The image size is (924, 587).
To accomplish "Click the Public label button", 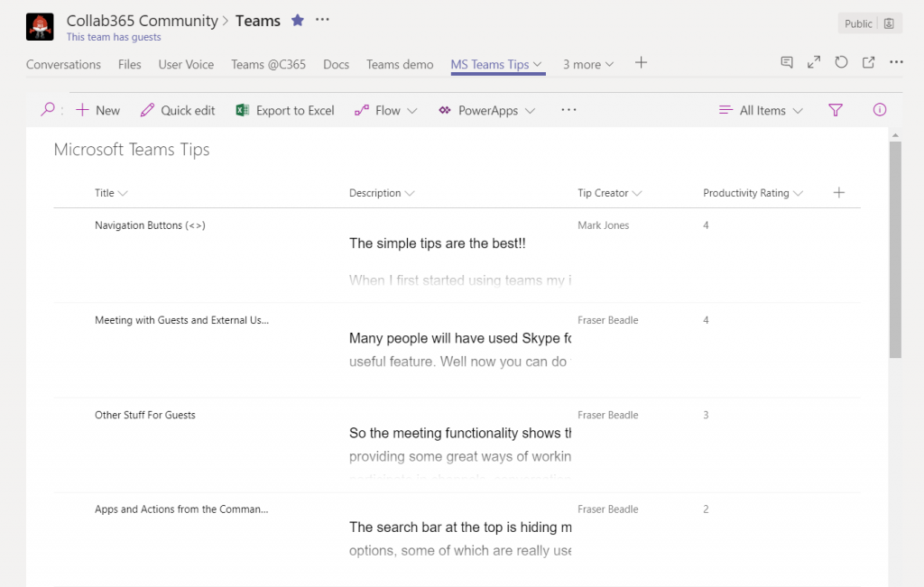I will pos(858,23).
